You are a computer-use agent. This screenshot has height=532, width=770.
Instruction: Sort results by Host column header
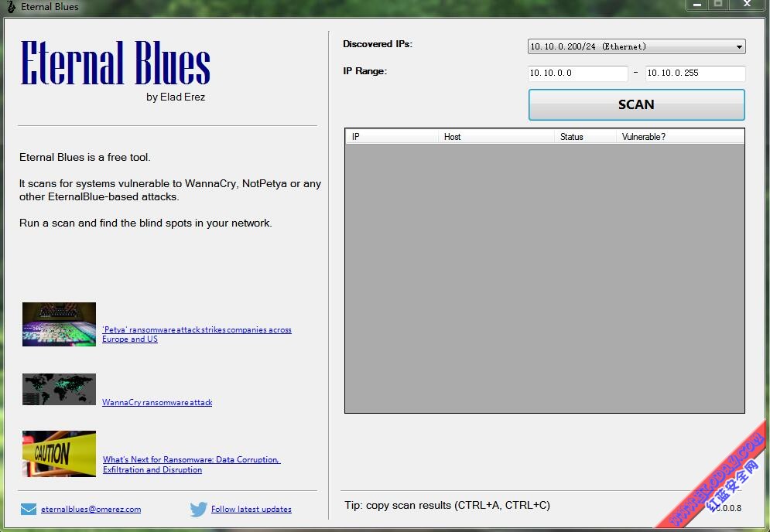[496, 136]
